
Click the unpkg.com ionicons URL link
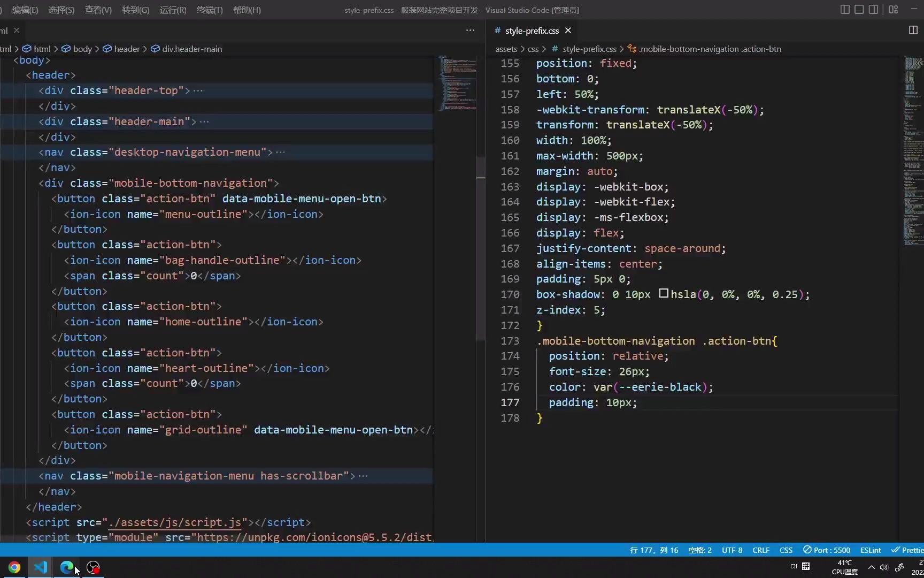pos(314,537)
